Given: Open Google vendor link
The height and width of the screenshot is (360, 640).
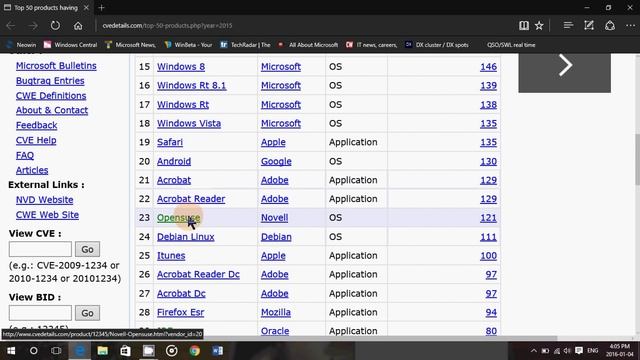Looking at the screenshot, I should pyautogui.click(x=276, y=161).
